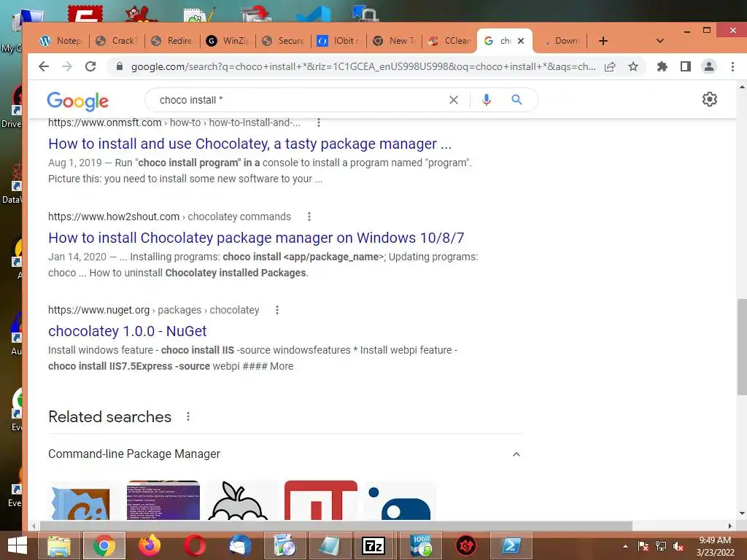Bookmark this page with the star
747x560 pixels.
(633, 66)
